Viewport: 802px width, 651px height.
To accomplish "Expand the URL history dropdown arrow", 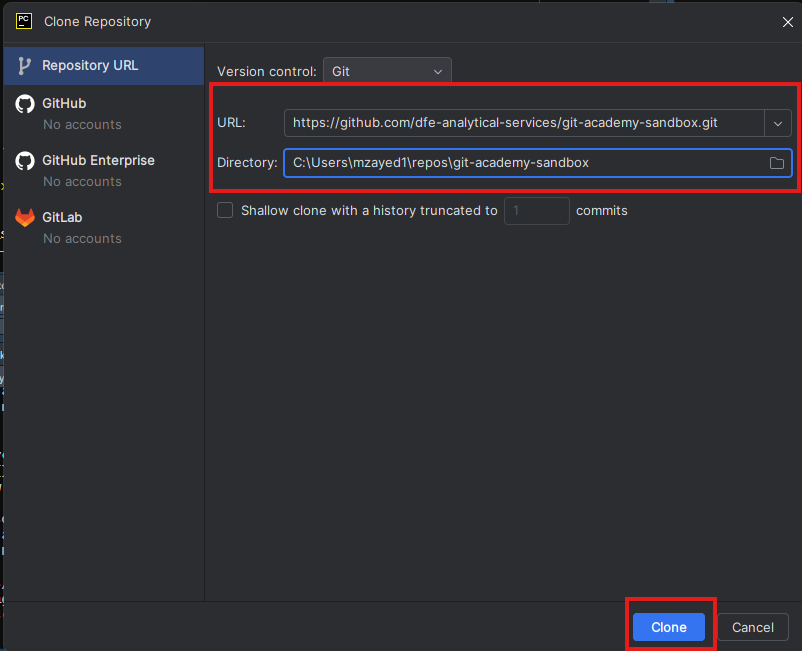I will pos(778,123).
